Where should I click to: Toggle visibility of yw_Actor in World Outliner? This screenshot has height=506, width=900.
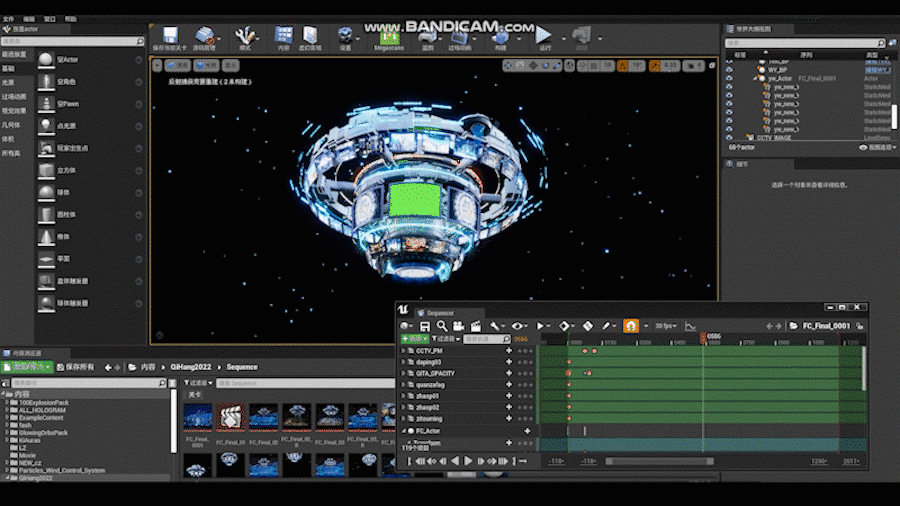click(729, 79)
